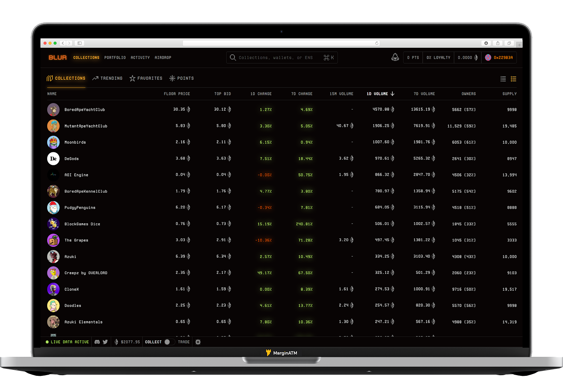The width and height of the screenshot is (563, 392).
Task: Click the Live Data Active status
Action: [x=67, y=342]
